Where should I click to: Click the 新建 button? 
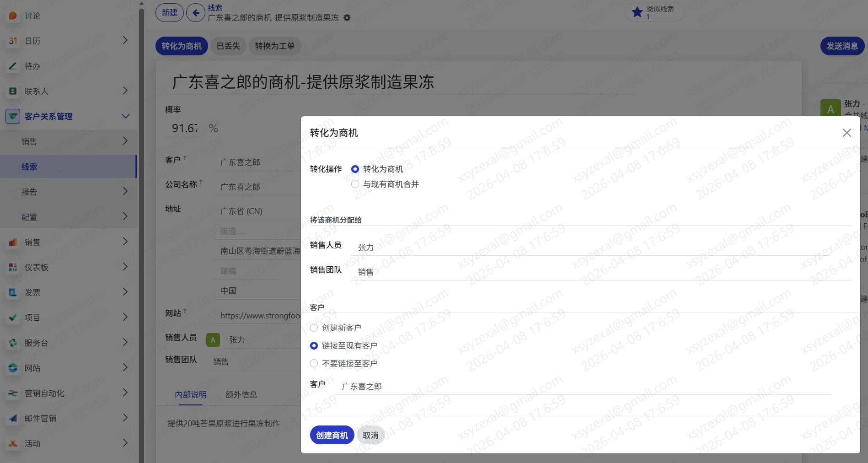pos(170,13)
